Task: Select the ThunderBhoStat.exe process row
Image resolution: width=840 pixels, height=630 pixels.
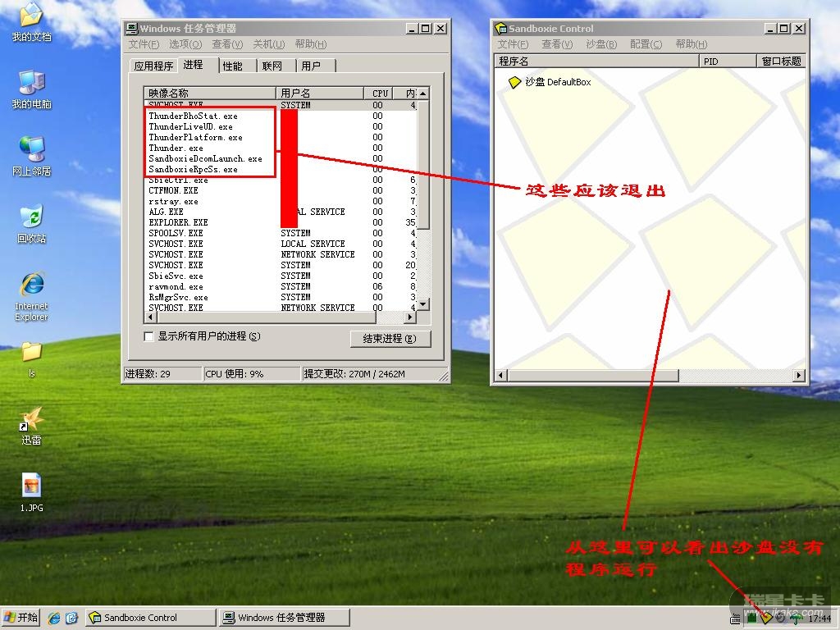Action: (x=280, y=116)
